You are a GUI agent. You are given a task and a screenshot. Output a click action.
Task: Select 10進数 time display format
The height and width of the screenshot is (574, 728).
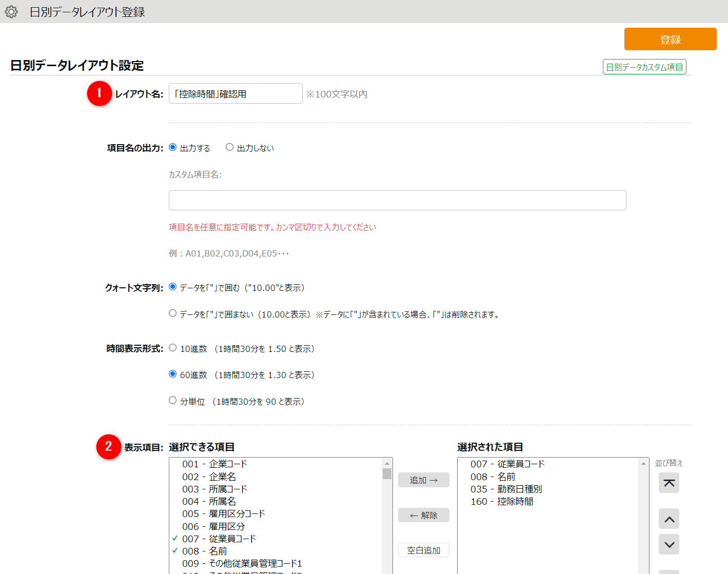173,348
